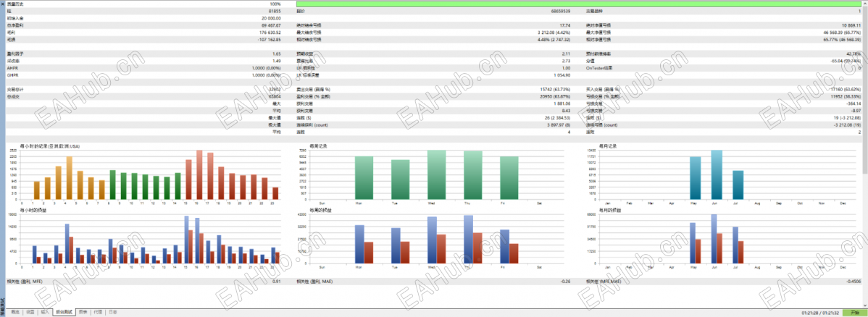Click the value 3 212.08 (4.42%)
Screen dimensions: 868x317
click(x=554, y=33)
